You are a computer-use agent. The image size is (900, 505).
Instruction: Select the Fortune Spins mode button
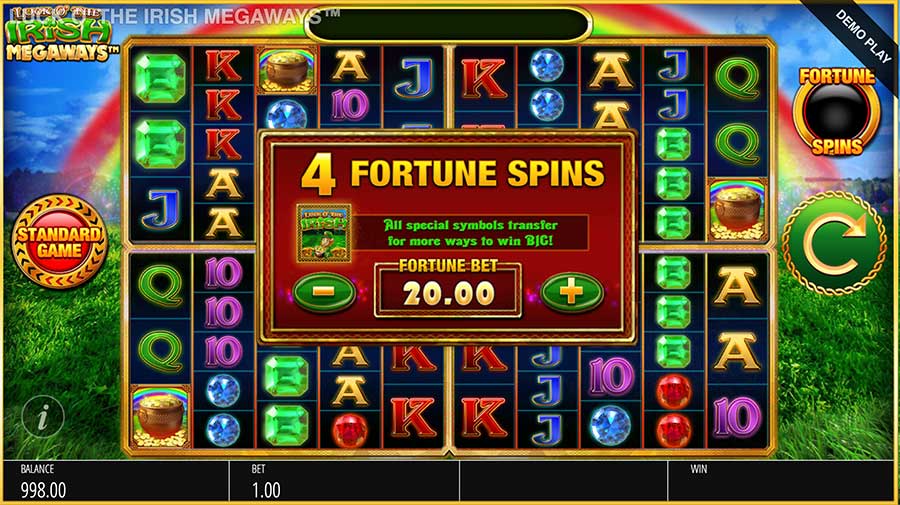837,112
